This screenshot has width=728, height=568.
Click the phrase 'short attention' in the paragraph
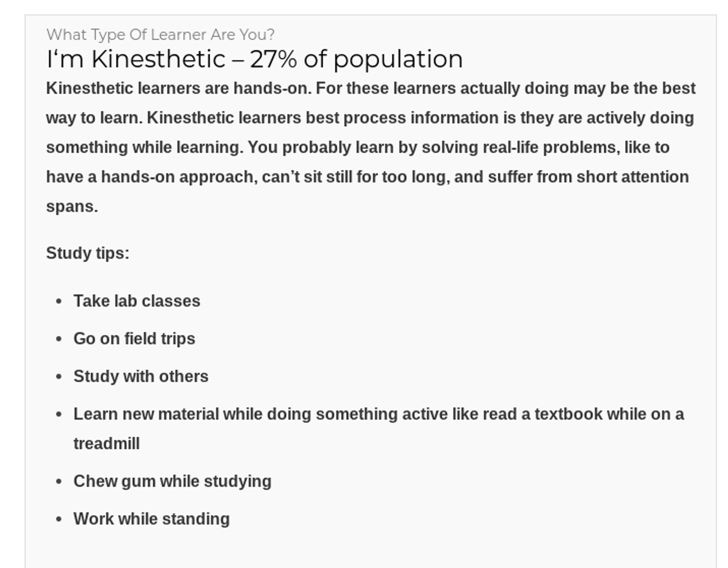click(633, 177)
